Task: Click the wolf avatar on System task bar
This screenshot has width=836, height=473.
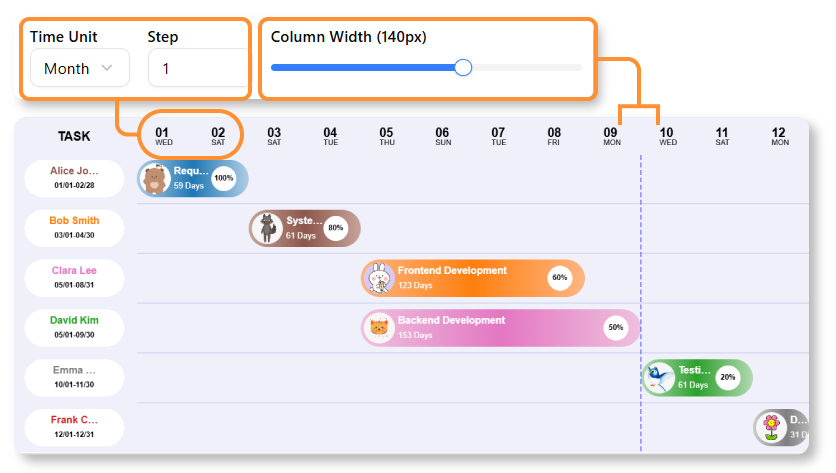Action: [267, 228]
